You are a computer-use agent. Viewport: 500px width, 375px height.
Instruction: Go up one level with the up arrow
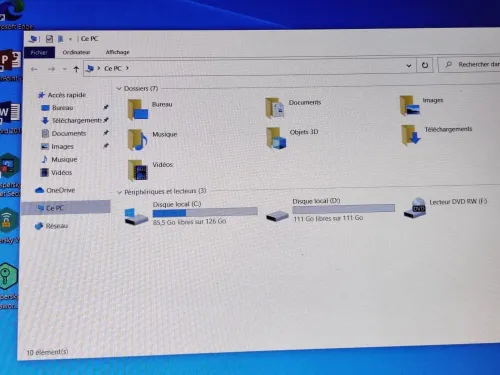(x=76, y=69)
